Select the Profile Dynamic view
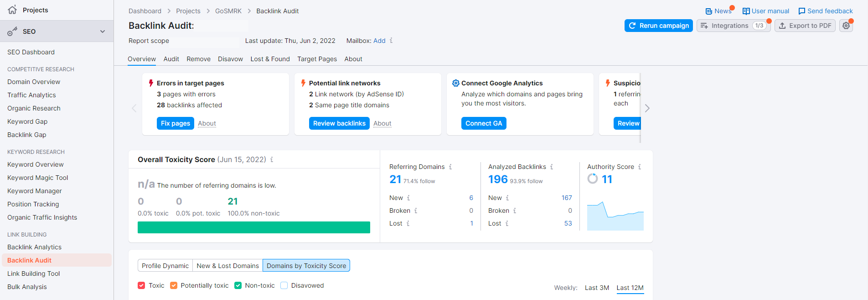 coord(165,266)
